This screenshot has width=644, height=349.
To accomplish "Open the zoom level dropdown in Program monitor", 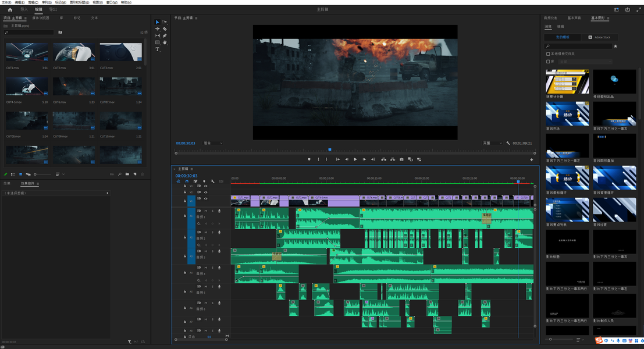I will [x=213, y=143].
